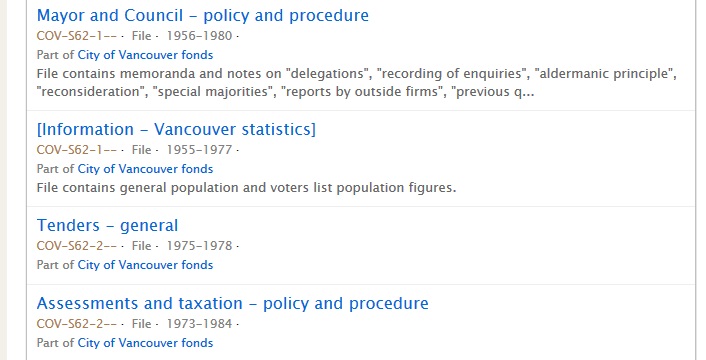Open Assessments and taxation – policy and procedure
The width and height of the screenshot is (706, 360).
[x=232, y=304]
